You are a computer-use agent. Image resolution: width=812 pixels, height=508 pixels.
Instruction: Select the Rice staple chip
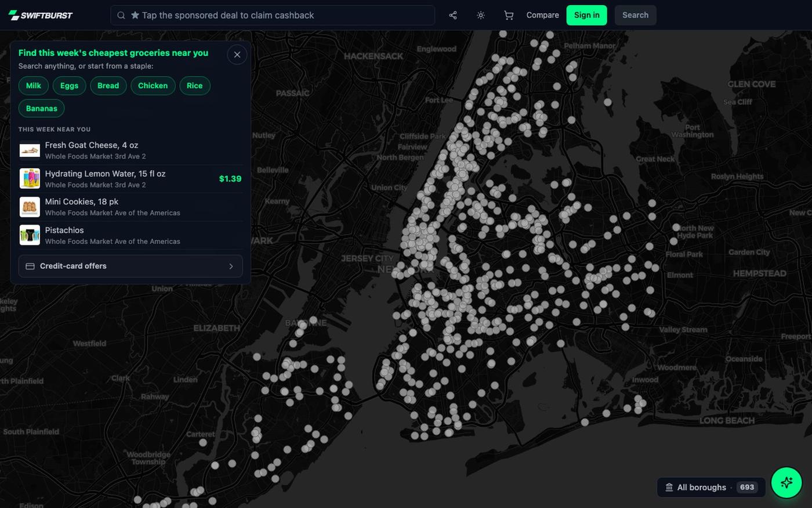(x=194, y=85)
